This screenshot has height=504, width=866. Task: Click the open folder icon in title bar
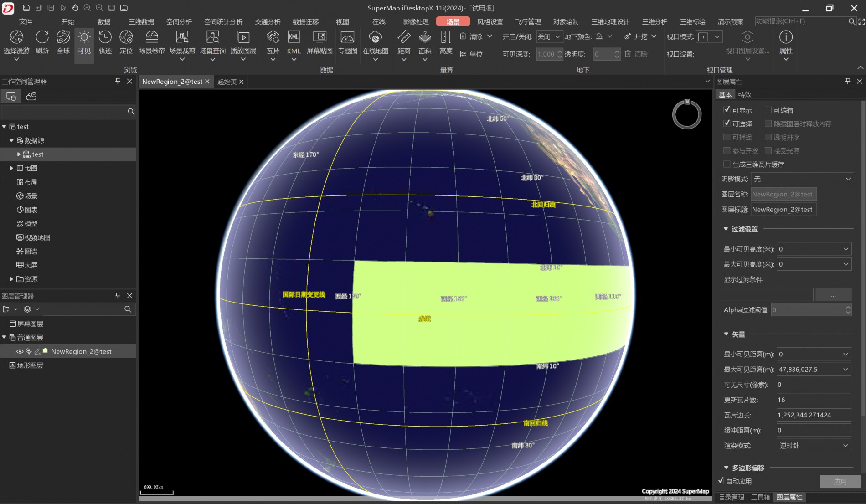pyautogui.click(x=124, y=8)
